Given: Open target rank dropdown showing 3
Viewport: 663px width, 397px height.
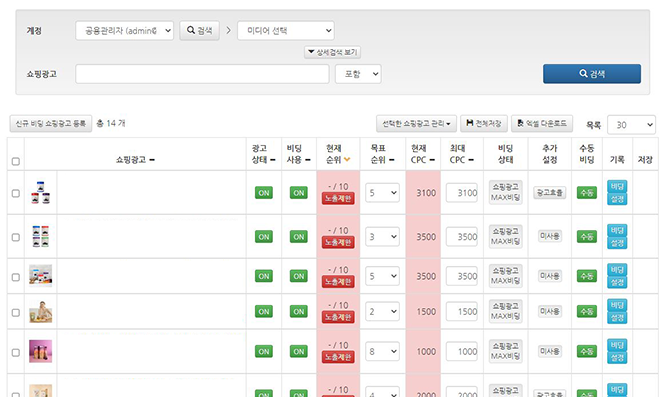Looking at the screenshot, I should (382, 237).
